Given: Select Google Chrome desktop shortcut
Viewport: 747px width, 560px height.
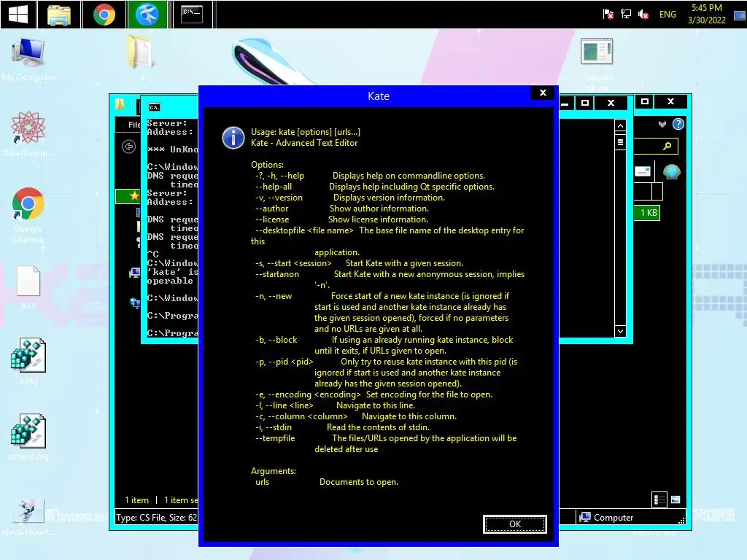Looking at the screenshot, I should click(x=28, y=215).
